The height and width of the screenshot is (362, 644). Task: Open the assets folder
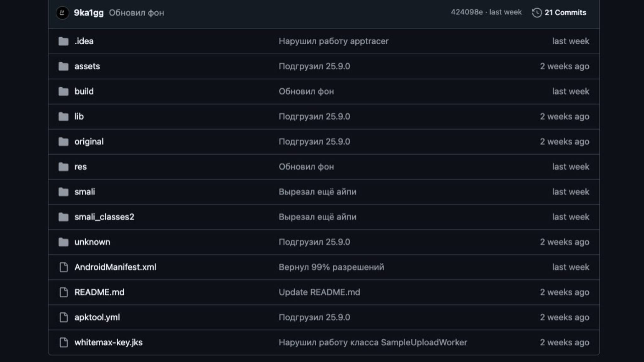pos(87,66)
